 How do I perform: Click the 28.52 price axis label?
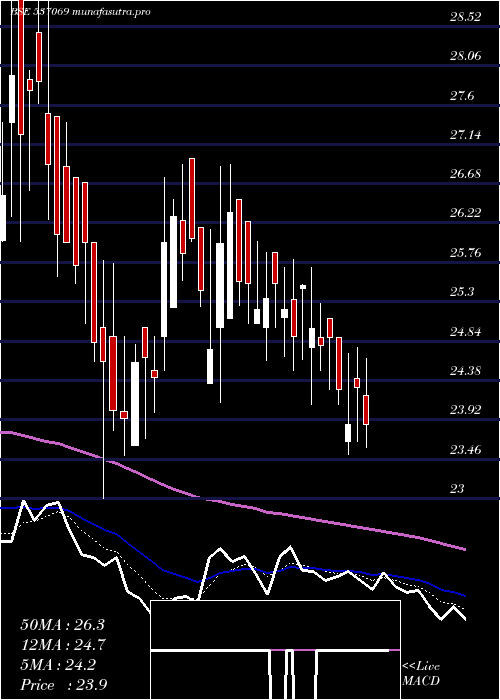coord(466,17)
